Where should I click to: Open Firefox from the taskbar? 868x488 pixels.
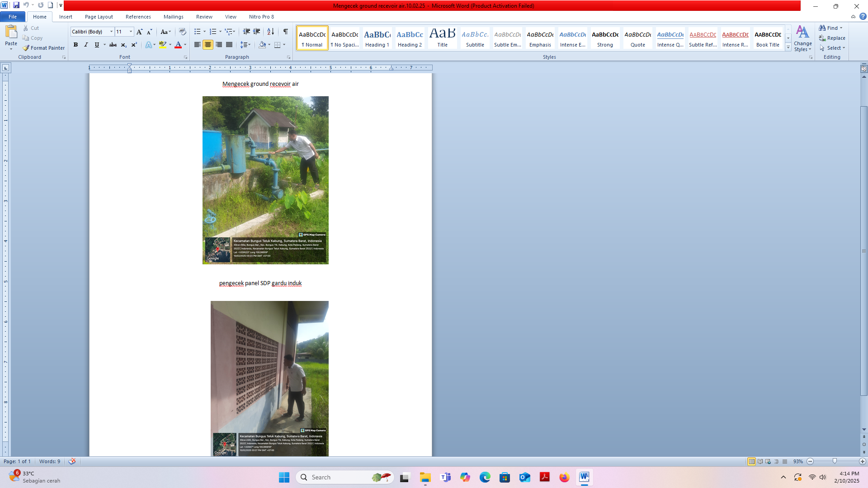tap(564, 477)
